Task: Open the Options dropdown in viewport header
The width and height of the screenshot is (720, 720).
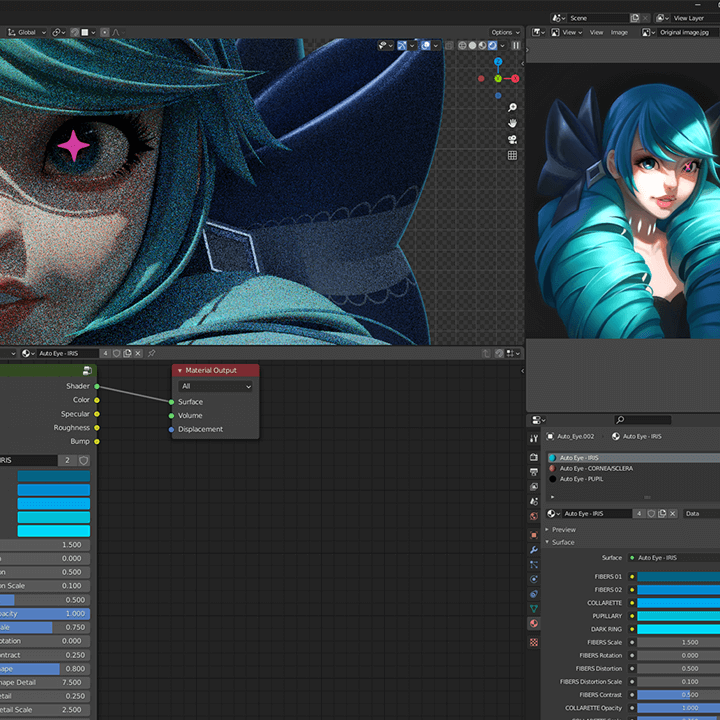Action: [505, 32]
